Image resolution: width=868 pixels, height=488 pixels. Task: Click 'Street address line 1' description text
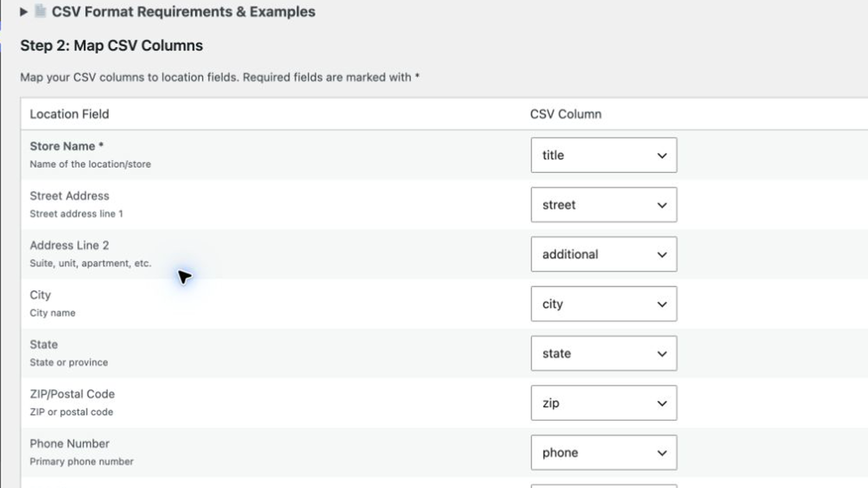click(76, 214)
